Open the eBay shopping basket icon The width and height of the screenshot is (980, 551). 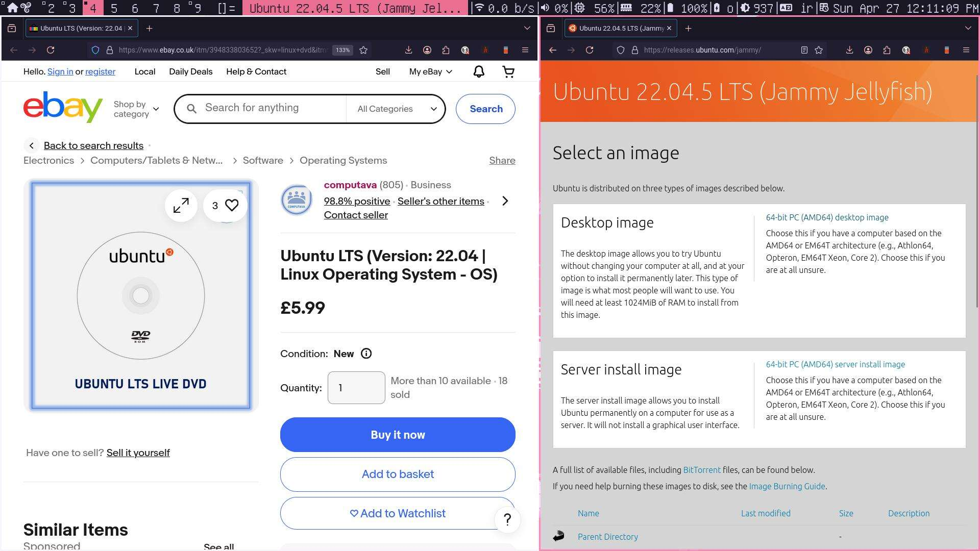pyautogui.click(x=508, y=72)
